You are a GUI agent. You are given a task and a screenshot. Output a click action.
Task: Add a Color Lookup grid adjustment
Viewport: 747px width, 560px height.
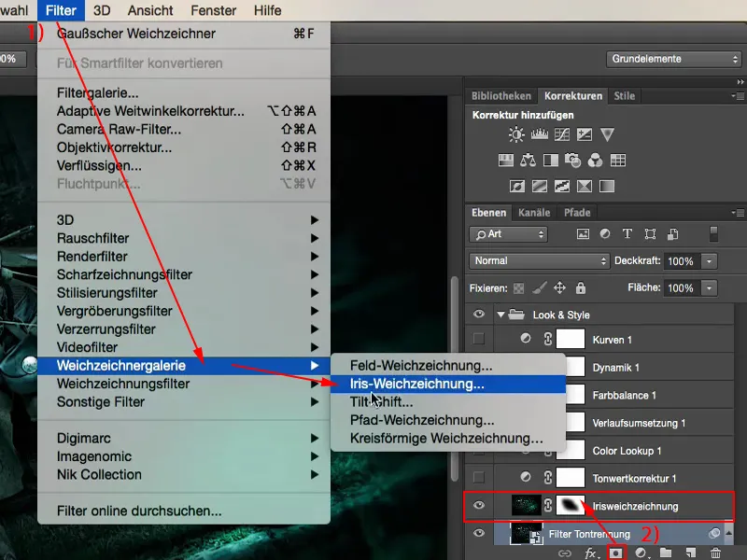(x=618, y=161)
